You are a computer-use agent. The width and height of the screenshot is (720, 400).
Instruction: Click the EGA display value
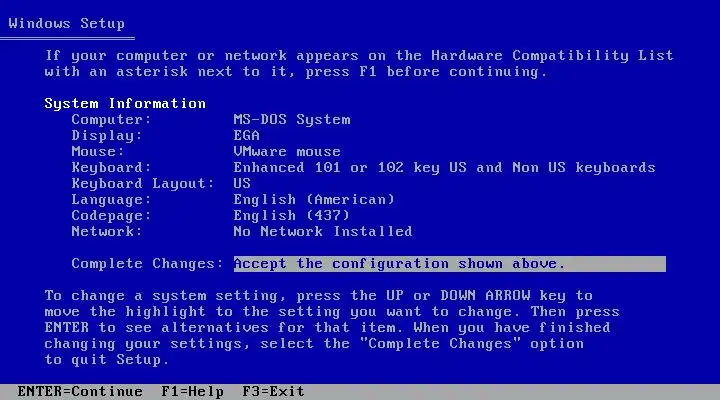247,135
